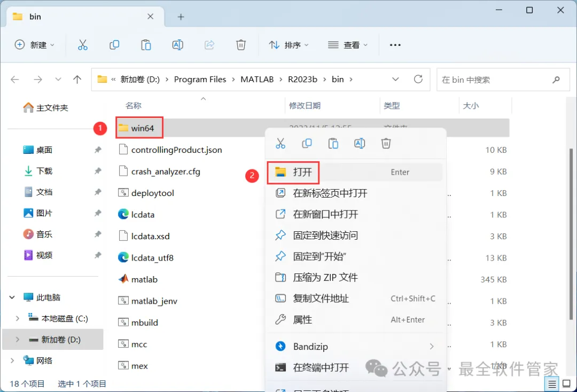The width and height of the screenshot is (577, 392).
Task: Sort by 名称 column header
Action: coord(133,106)
